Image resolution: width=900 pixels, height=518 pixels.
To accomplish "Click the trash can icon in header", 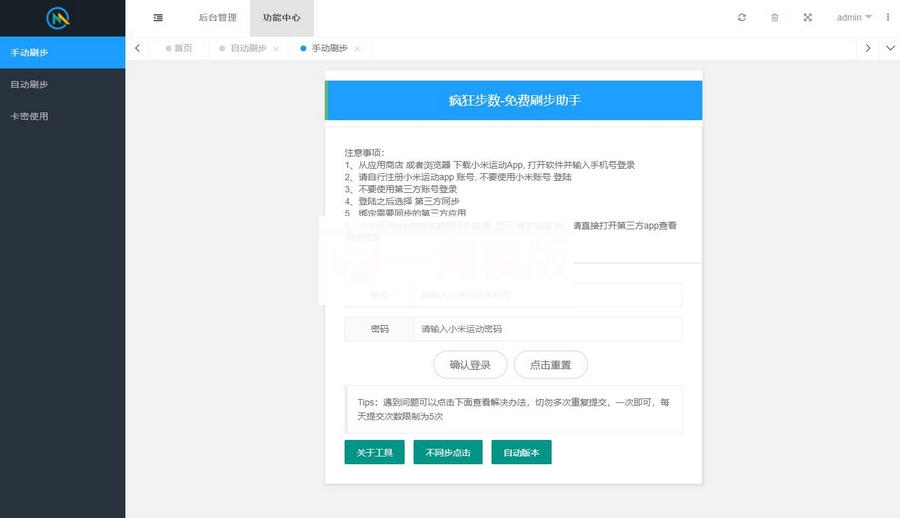I will [x=774, y=18].
